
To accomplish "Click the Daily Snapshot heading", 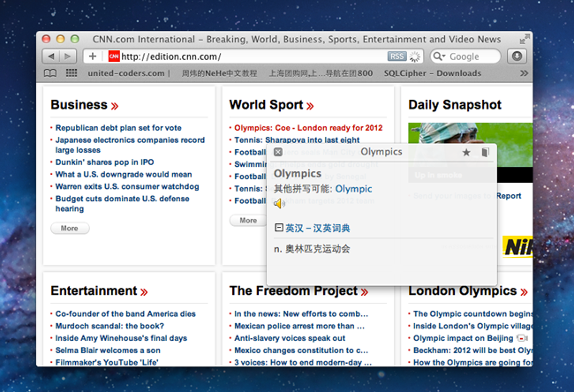I will tap(455, 105).
